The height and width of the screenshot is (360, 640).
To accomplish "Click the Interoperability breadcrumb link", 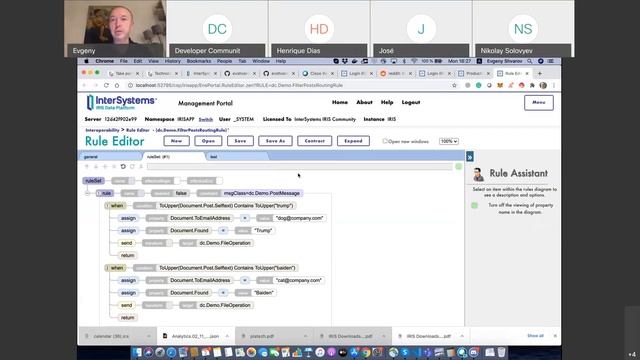I will pyautogui.click(x=102, y=130).
